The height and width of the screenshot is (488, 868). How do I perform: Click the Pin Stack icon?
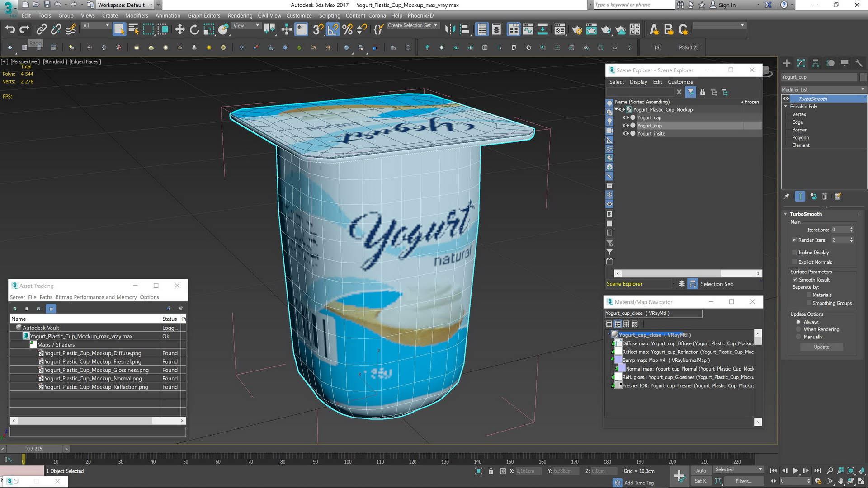787,196
